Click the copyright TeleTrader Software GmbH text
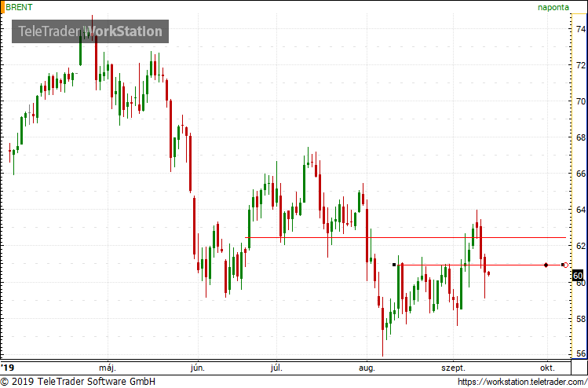 (x=78, y=382)
